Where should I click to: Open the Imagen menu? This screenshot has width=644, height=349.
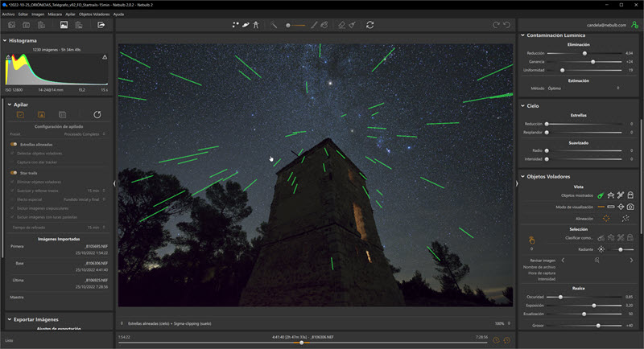pyautogui.click(x=38, y=14)
